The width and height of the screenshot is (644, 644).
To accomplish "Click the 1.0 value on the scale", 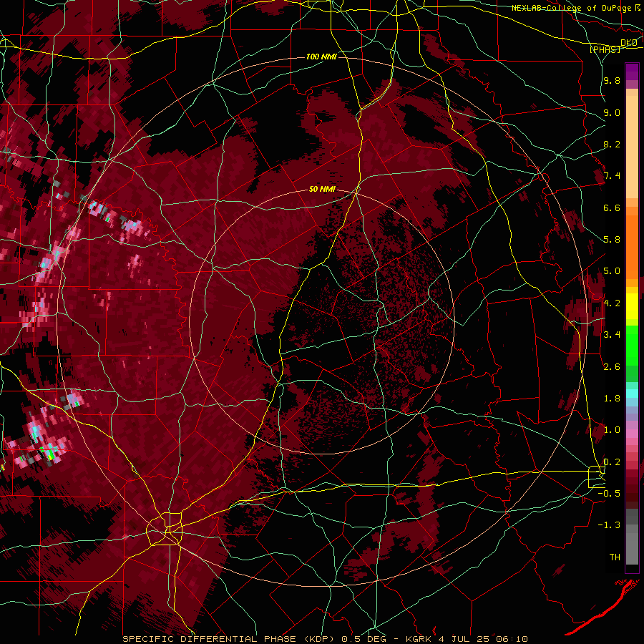I will (x=612, y=430).
